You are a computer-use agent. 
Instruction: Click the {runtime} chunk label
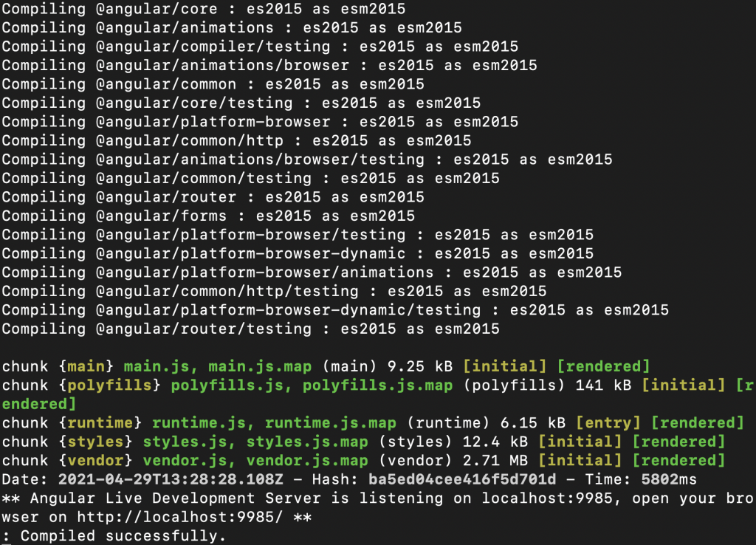[100, 423]
